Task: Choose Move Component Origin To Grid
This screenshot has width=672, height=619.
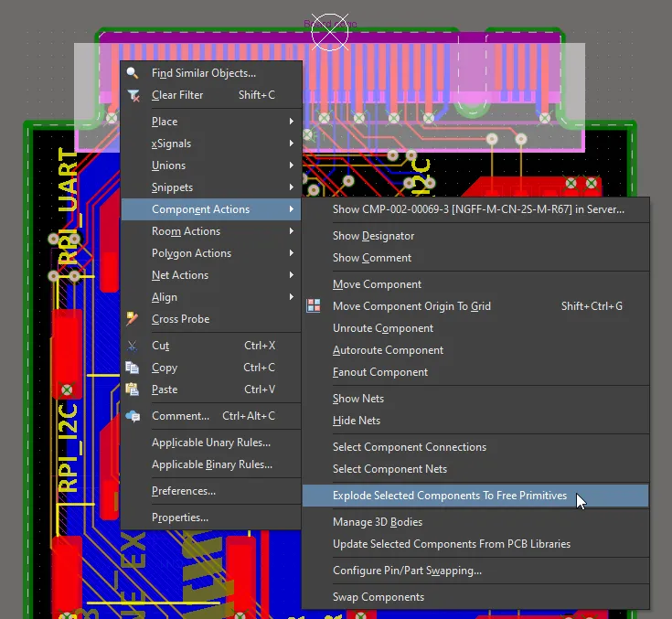Action: click(475, 306)
